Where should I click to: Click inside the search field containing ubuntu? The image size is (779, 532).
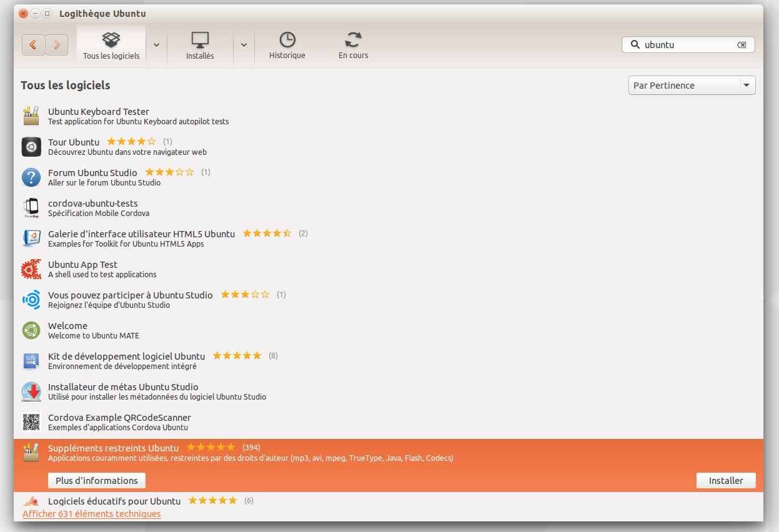[687, 45]
